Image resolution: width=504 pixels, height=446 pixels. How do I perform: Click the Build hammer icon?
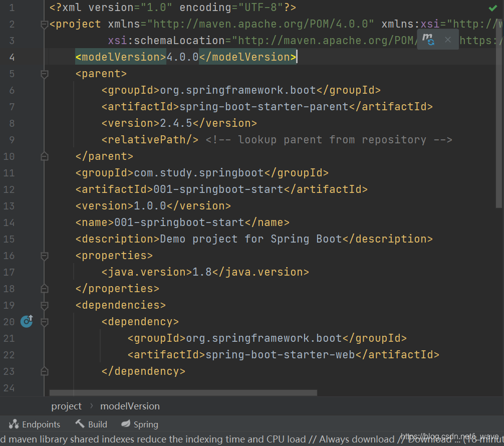(80, 424)
